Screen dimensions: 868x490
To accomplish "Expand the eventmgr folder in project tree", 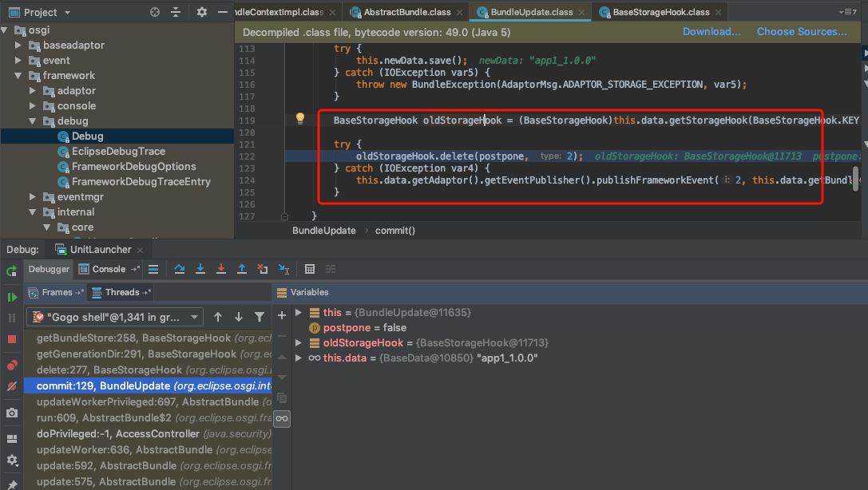I will coord(34,196).
